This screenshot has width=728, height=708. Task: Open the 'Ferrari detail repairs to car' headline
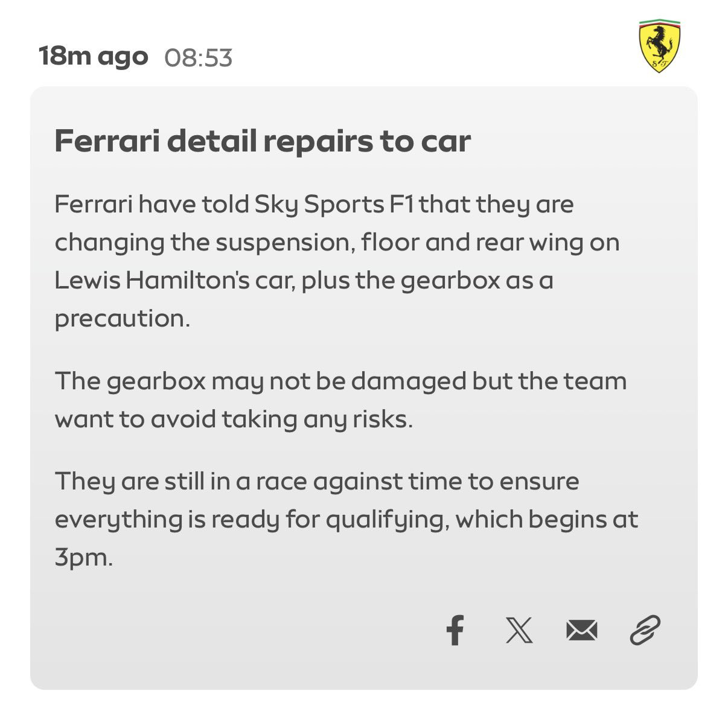click(x=263, y=141)
